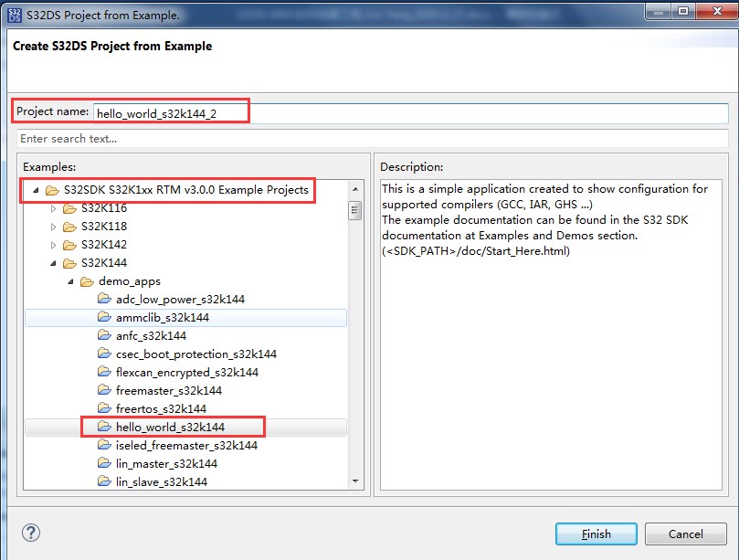Select anfc_s32k144 example
Screen dimensions: 739x560
(152, 335)
